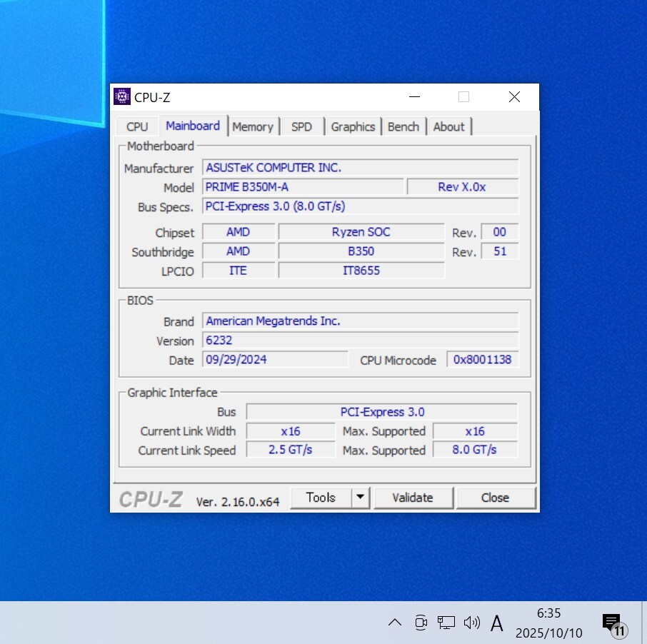Open the network status tray icon
This screenshot has width=647, height=644.
click(x=446, y=622)
